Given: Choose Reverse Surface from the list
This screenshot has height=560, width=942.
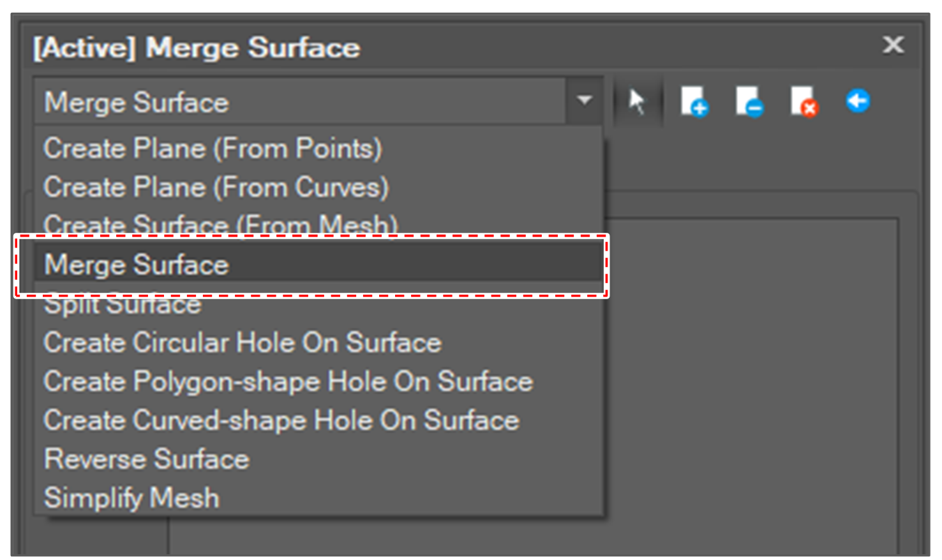Looking at the screenshot, I should click(146, 460).
